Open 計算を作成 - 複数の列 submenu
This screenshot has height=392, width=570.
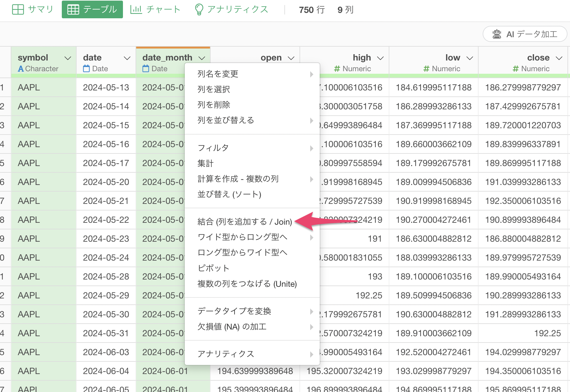click(252, 179)
